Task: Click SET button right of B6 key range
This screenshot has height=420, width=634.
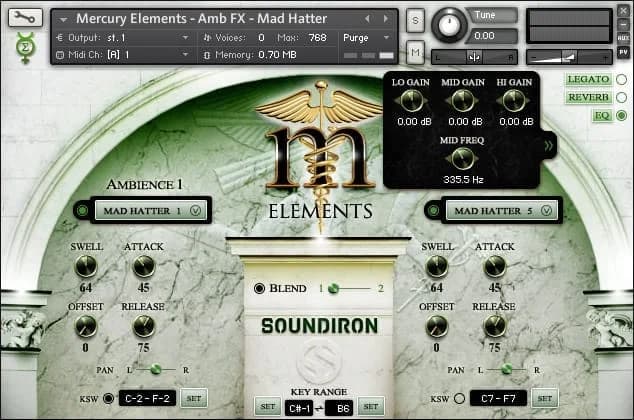Action: pyautogui.click(x=370, y=407)
